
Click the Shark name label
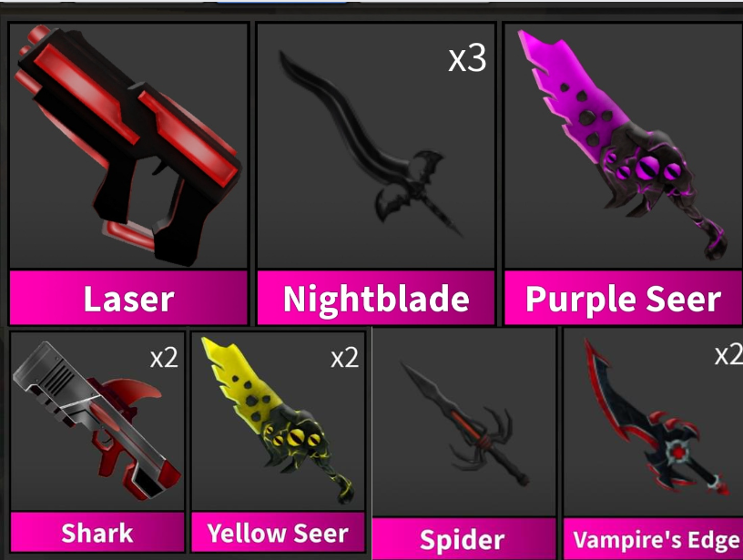pos(97,533)
